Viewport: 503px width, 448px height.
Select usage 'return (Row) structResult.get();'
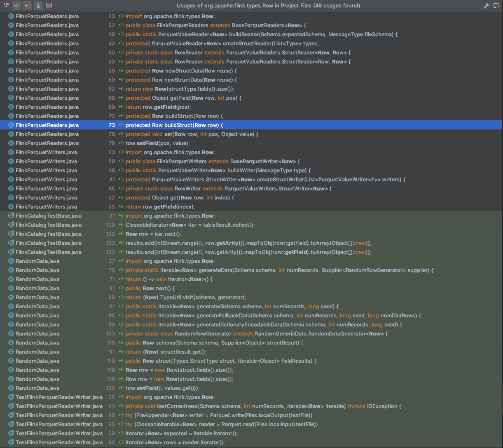pyautogui.click(x=166, y=352)
